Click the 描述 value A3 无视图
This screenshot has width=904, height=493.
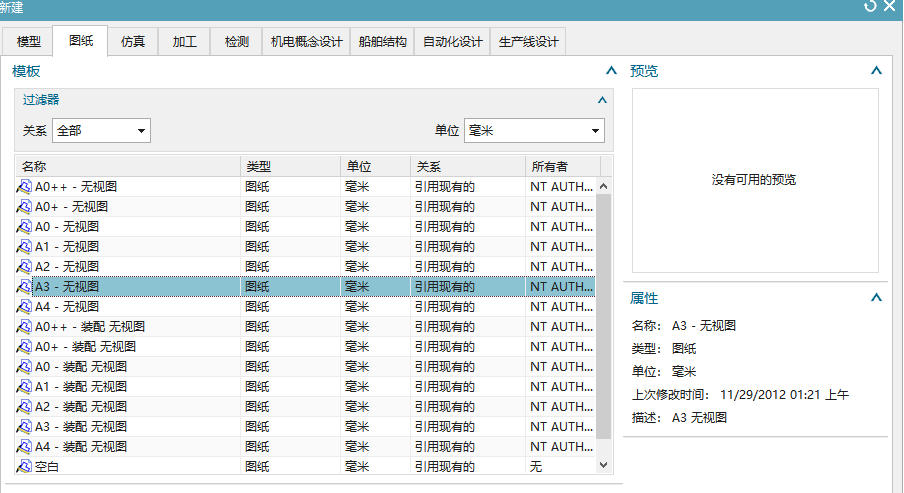point(699,417)
